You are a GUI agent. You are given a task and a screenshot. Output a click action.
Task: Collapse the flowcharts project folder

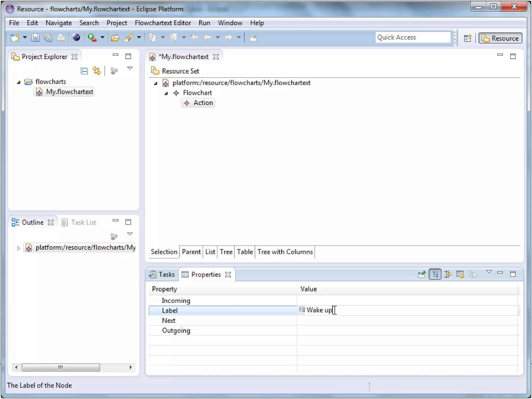click(x=18, y=82)
